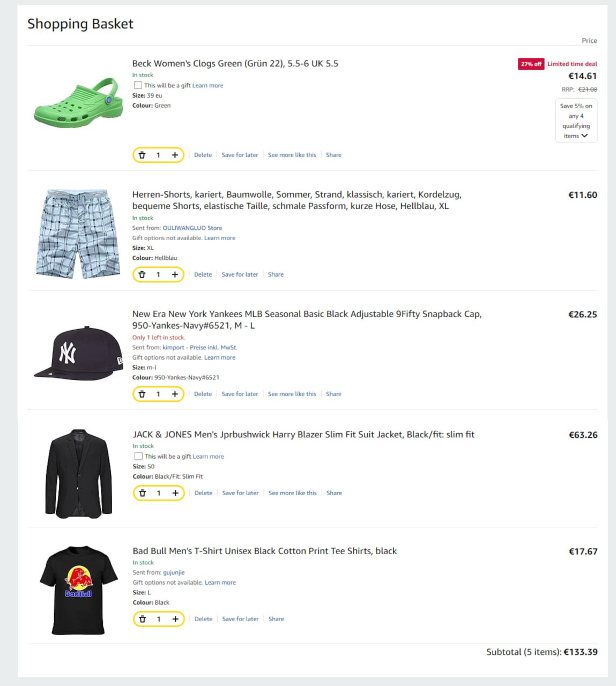Share the Bad Bull T-shirt

coord(276,619)
